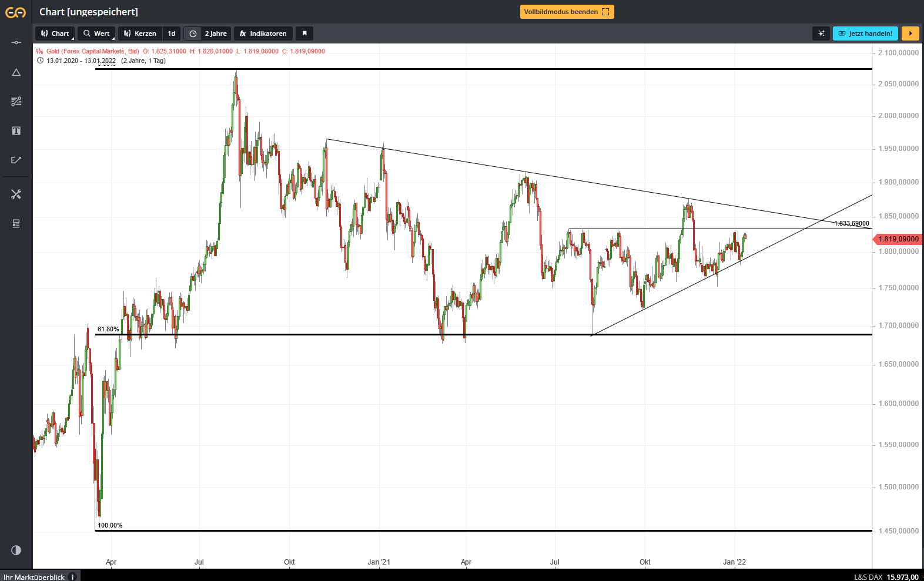Click the Jan '21 time axis label
Viewport: 924px width, 581px height.
click(x=379, y=562)
